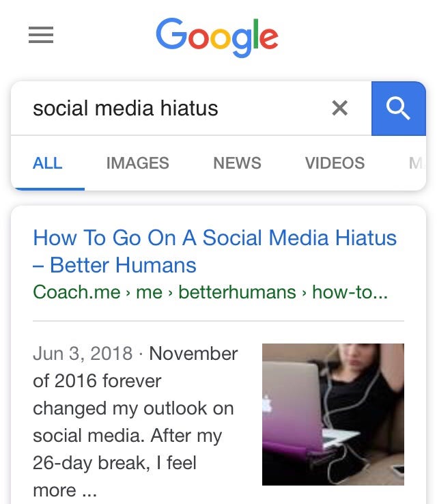Click the snippet ellipsis after 'more'

pyautogui.click(x=89, y=491)
